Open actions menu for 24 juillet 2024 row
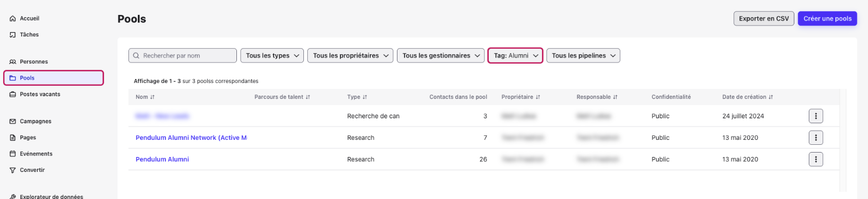 coord(816,116)
